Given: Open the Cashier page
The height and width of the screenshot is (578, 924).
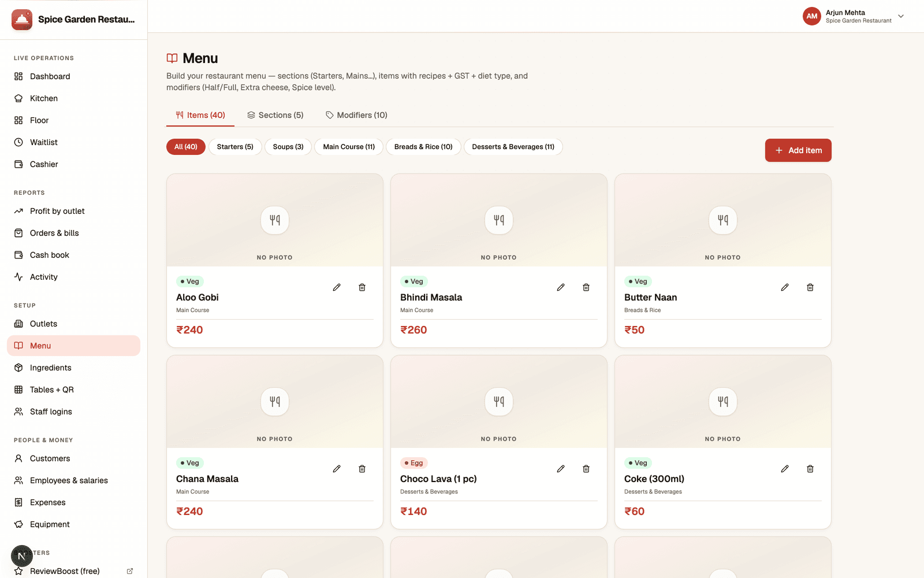Looking at the screenshot, I should [73, 164].
